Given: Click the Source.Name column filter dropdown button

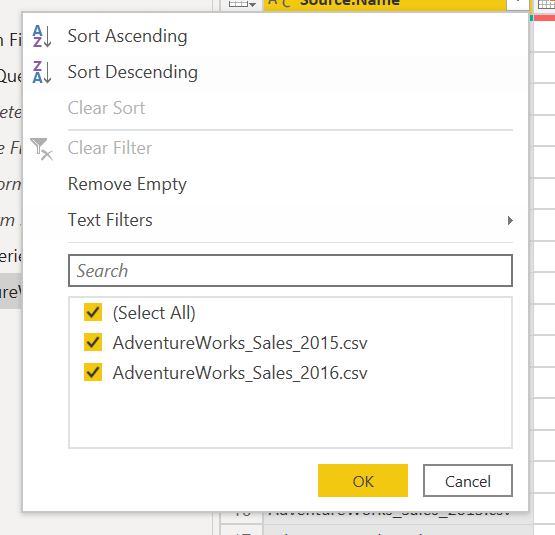Looking at the screenshot, I should point(518,4).
